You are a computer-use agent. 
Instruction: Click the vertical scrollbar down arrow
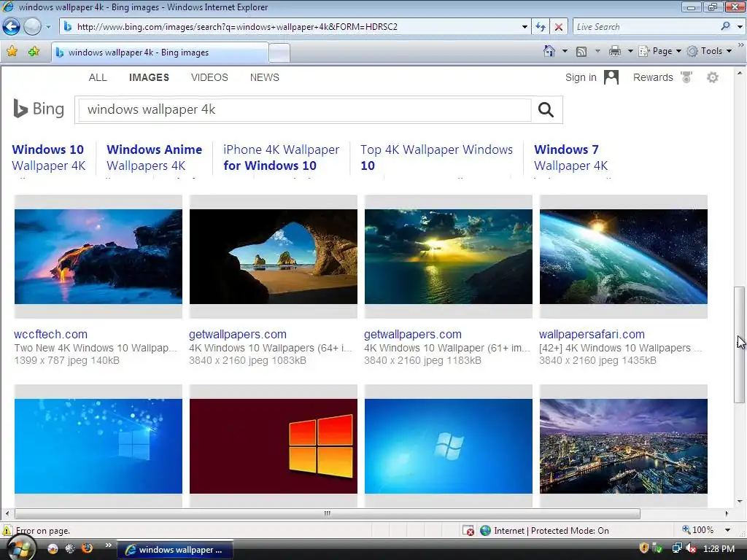(740, 501)
